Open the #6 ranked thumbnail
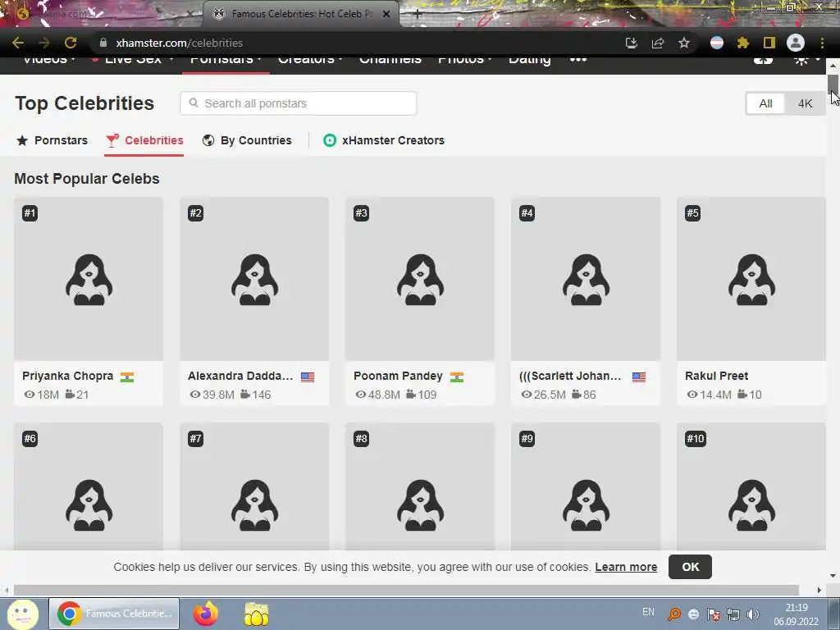 pos(89,486)
